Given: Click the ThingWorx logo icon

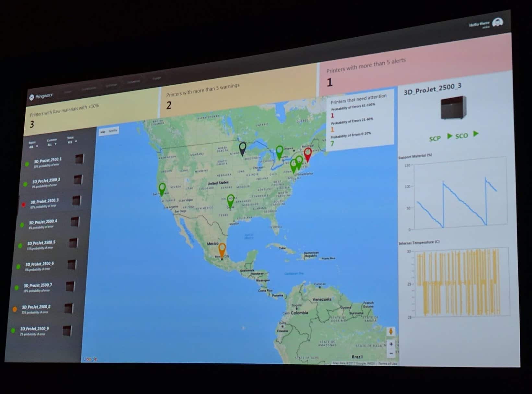Looking at the screenshot, I should pyautogui.click(x=32, y=97).
